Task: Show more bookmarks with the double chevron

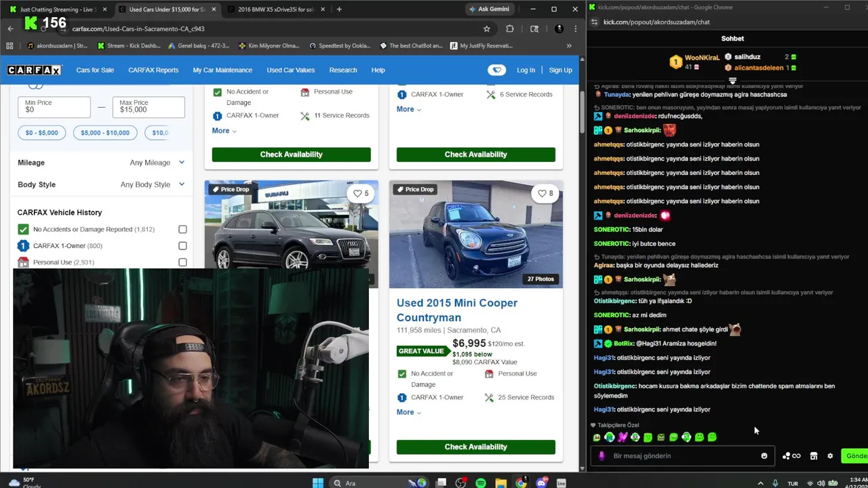Action: [569, 45]
